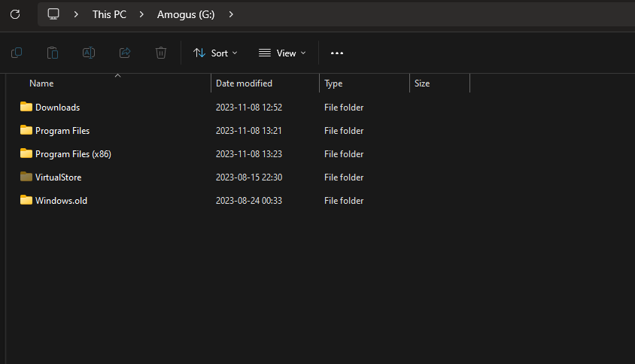Select the Program Files (x86) folder name
The height and width of the screenshot is (364, 635).
tap(73, 154)
